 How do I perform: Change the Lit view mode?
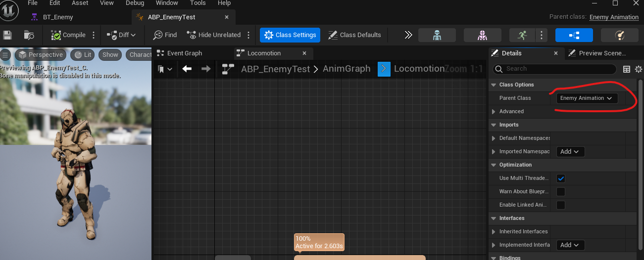coord(83,55)
